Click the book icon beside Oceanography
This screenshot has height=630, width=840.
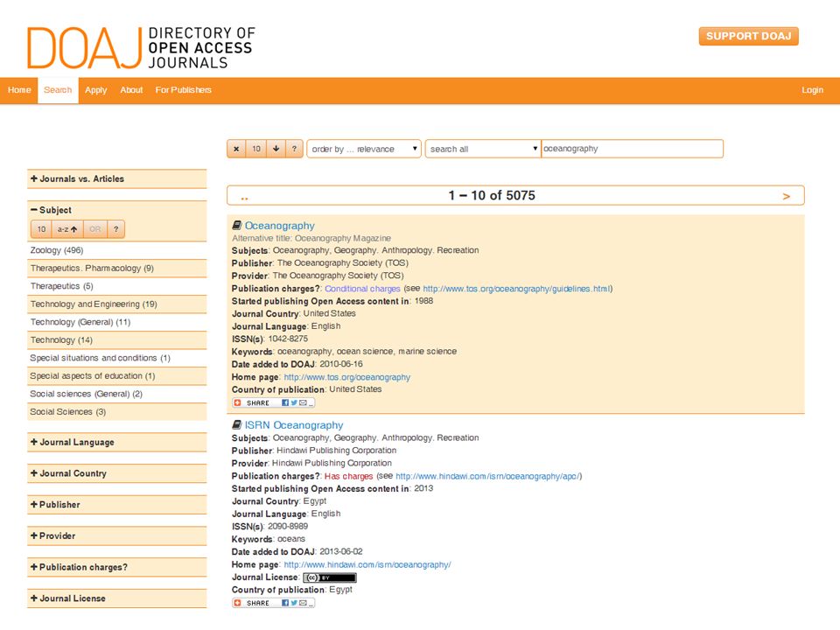tap(237, 226)
